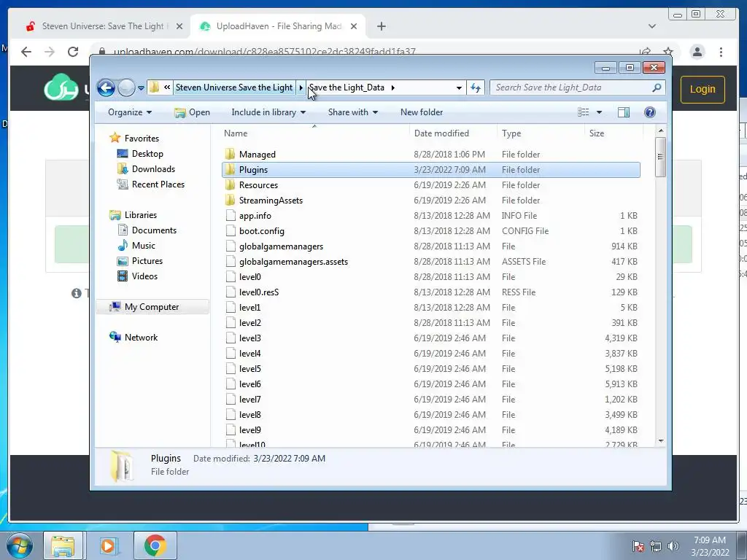Create a New folder
747x560 pixels.
(x=422, y=112)
